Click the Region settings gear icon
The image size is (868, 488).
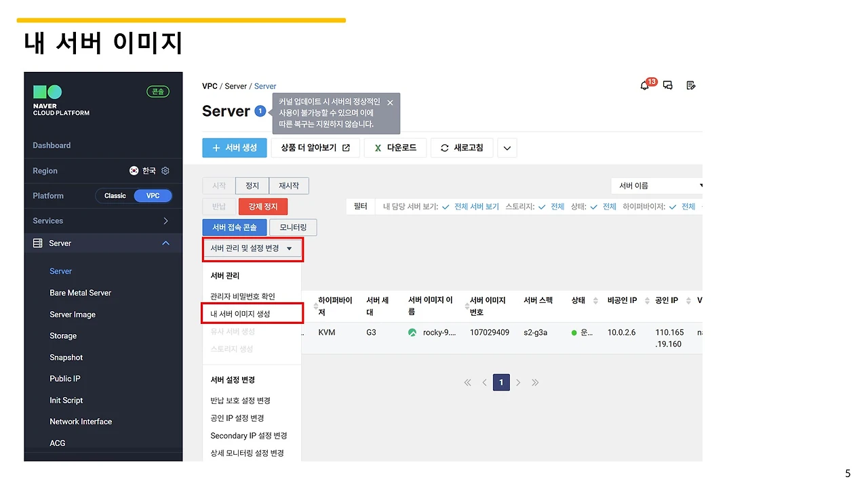pyautogui.click(x=165, y=171)
